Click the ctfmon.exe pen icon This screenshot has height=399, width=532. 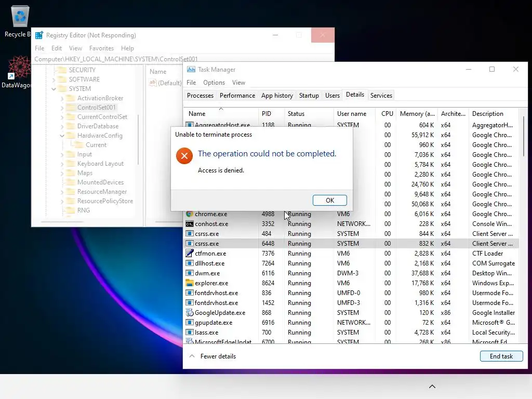[189, 253]
